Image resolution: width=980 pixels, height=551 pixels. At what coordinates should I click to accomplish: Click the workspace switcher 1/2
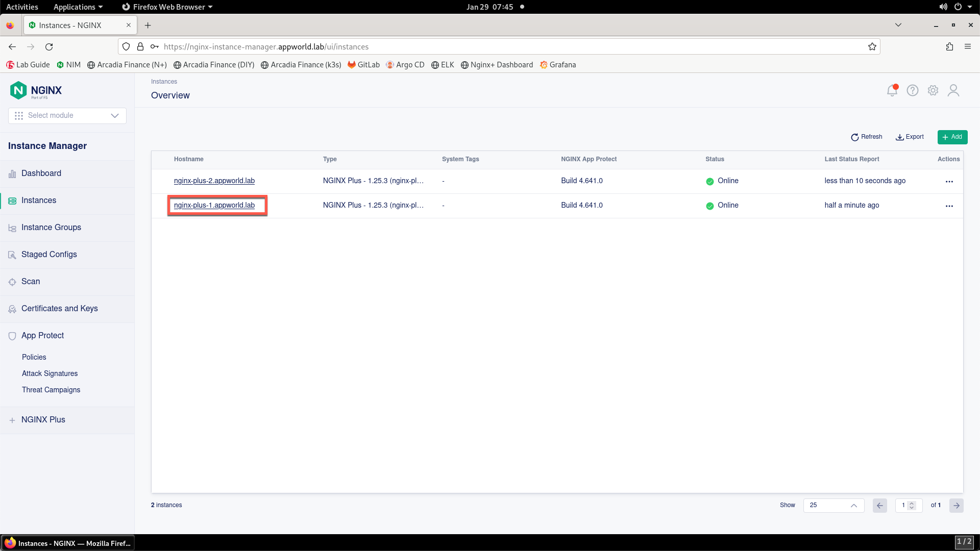pos(964,542)
